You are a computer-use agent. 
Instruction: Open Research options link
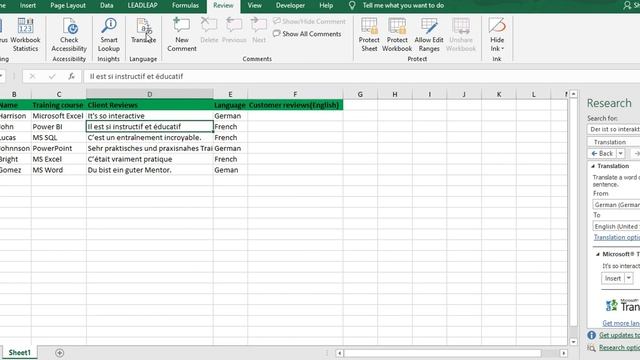click(x=620, y=348)
